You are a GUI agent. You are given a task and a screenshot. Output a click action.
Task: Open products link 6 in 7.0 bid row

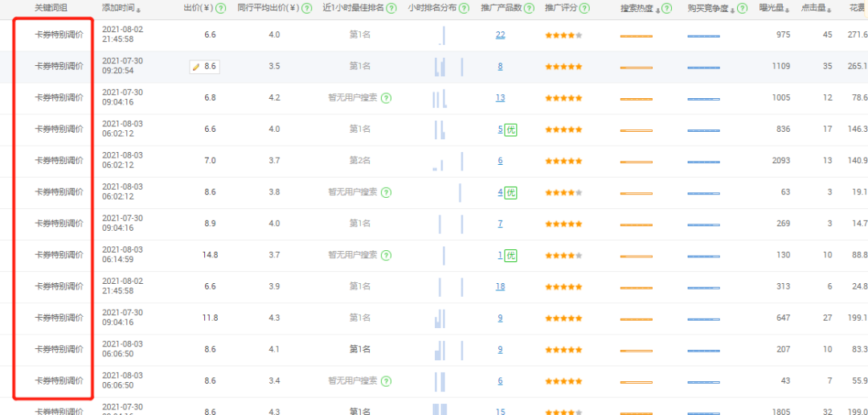coord(501,161)
